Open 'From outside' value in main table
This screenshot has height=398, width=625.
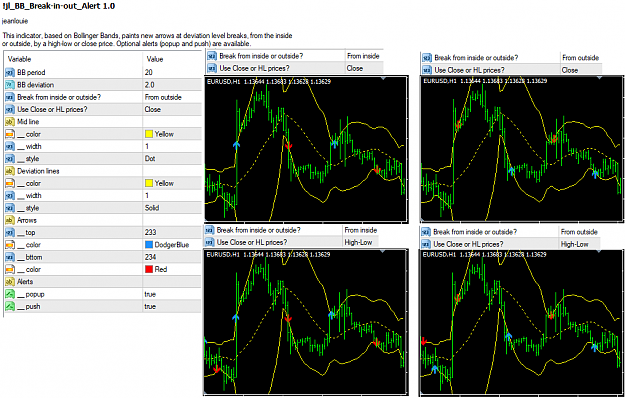pyautogui.click(x=163, y=97)
